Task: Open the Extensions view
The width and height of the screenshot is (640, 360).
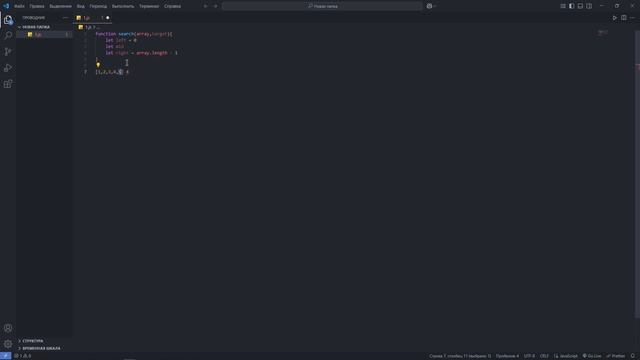Action: (8, 84)
